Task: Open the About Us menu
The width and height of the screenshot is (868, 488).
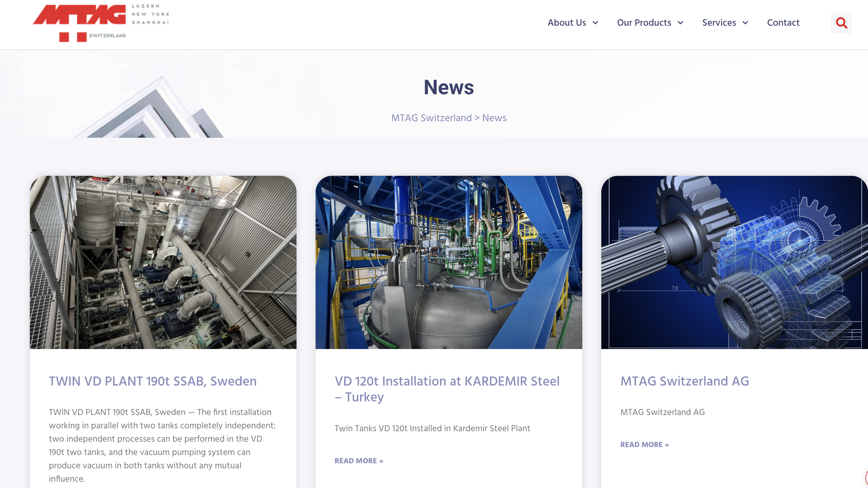Action: [x=567, y=23]
